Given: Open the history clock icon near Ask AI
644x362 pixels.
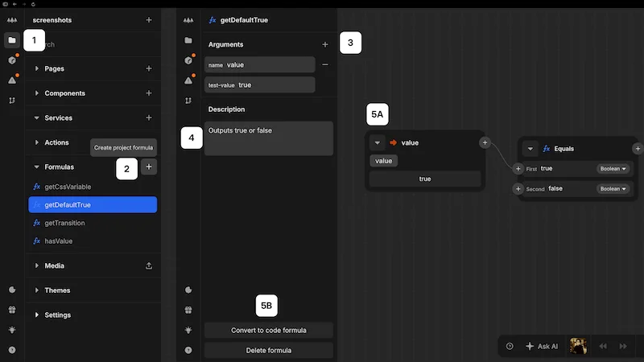Looking at the screenshot, I should [x=510, y=347].
